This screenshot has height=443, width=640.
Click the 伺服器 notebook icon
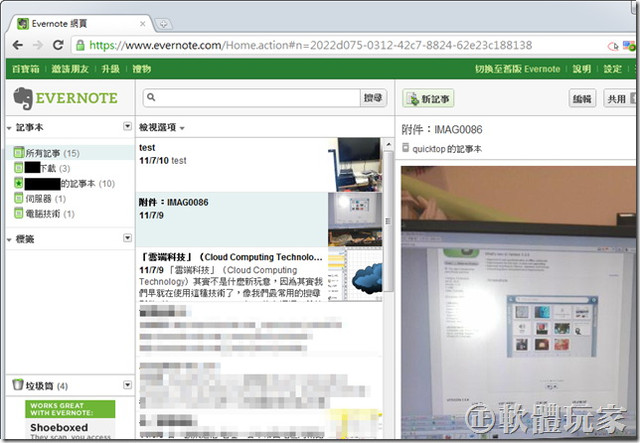(18, 198)
